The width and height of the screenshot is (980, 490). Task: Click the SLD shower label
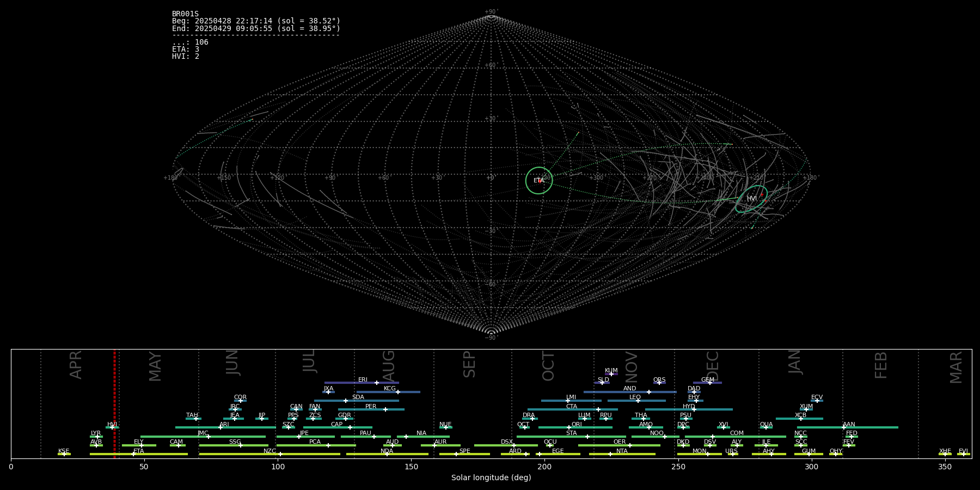coord(603,380)
